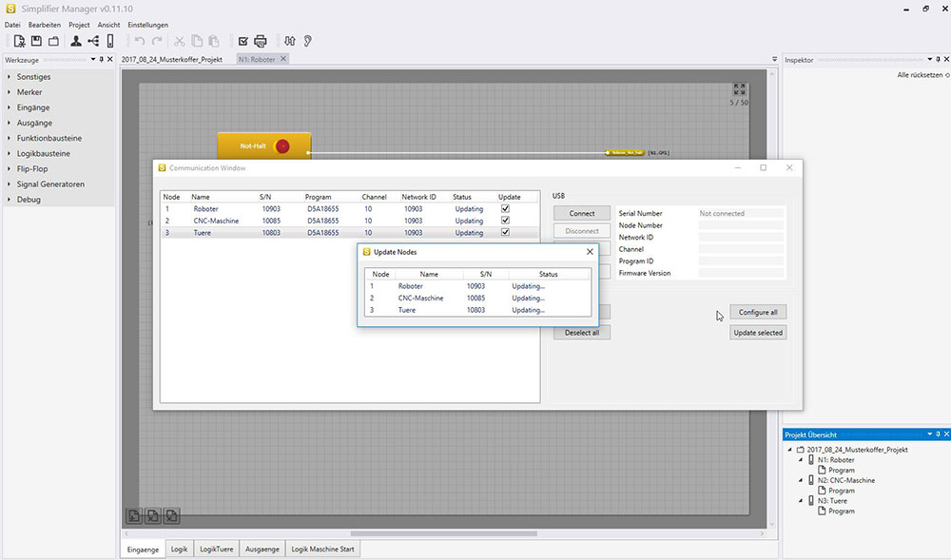Image resolution: width=951 pixels, height=560 pixels.
Task: Click the user/person toolbar icon
Action: pyautogui.click(x=76, y=41)
